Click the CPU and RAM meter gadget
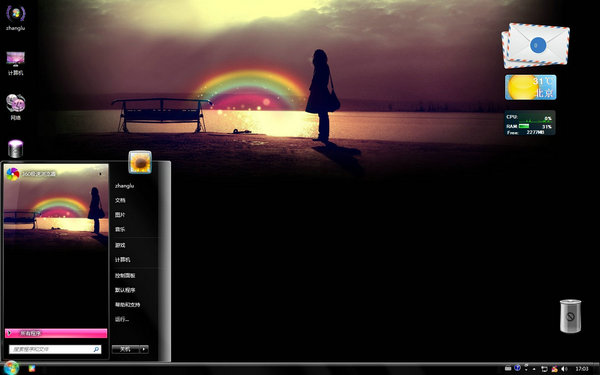The image size is (600, 375). pos(529,123)
